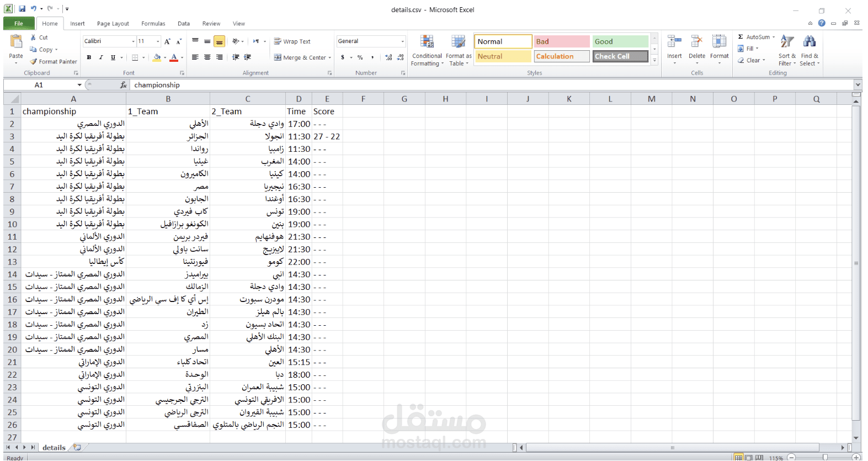868x461 pixels.
Task: Switch to the Page Layout tab
Action: (x=113, y=24)
